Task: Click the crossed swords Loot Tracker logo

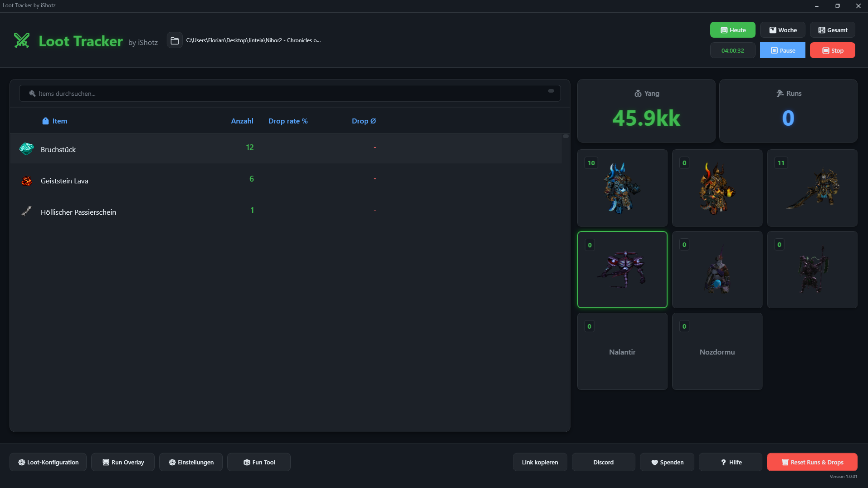Action: click(x=21, y=40)
